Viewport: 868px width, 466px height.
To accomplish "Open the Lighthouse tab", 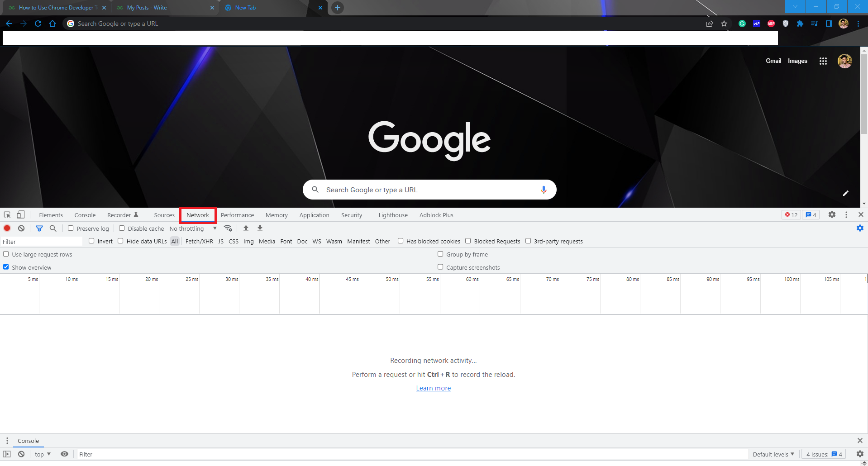I will click(x=393, y=215).
